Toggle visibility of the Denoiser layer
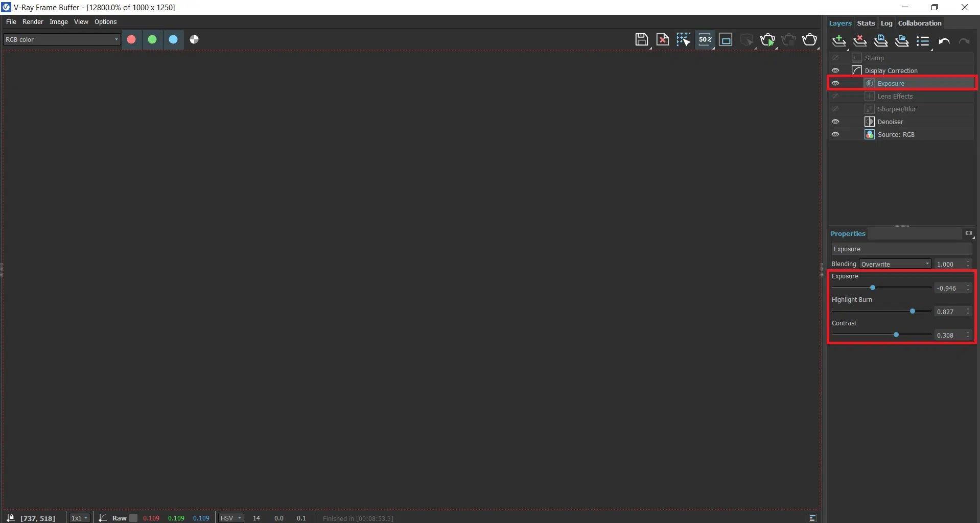This screenshot has width=980, height=523. pyautogui.click(x=835, y=122)
